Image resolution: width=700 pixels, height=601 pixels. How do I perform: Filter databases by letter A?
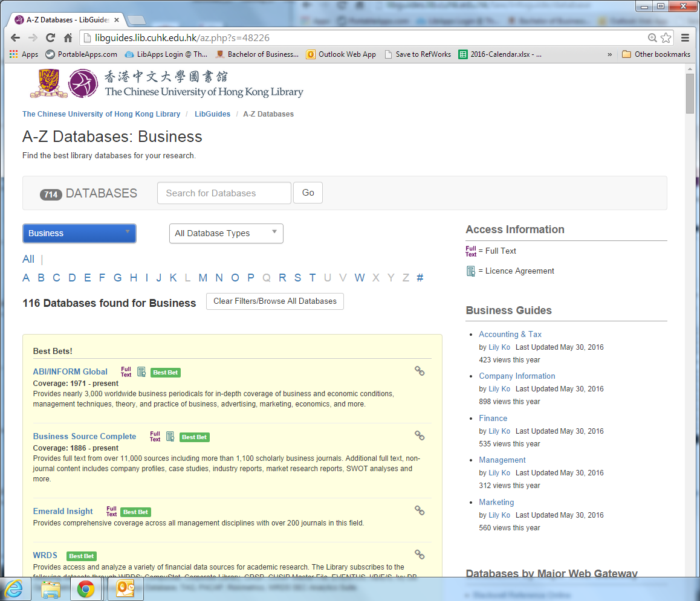click(x=27, y=278)
